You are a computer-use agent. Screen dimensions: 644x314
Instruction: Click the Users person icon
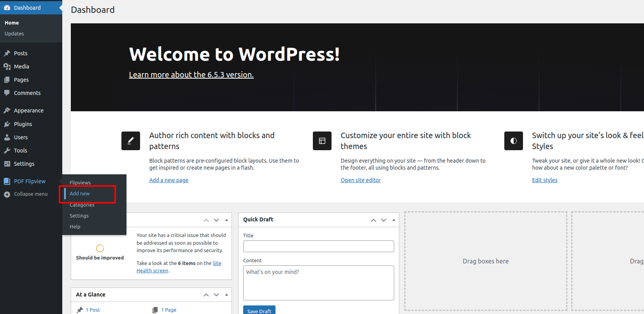7,137
